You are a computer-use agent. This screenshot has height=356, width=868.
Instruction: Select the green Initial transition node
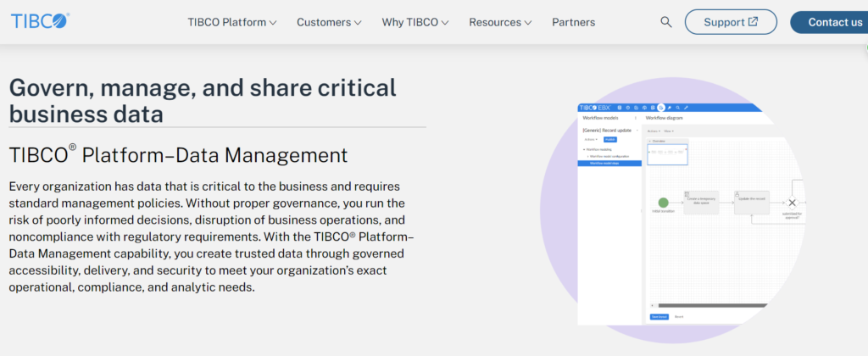[x=663, y=203]
